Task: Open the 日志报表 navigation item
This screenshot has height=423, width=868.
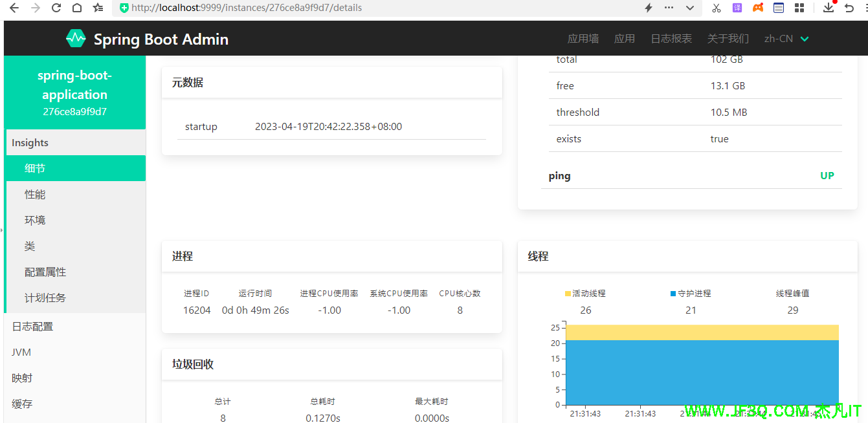Action: click(671, 39)
